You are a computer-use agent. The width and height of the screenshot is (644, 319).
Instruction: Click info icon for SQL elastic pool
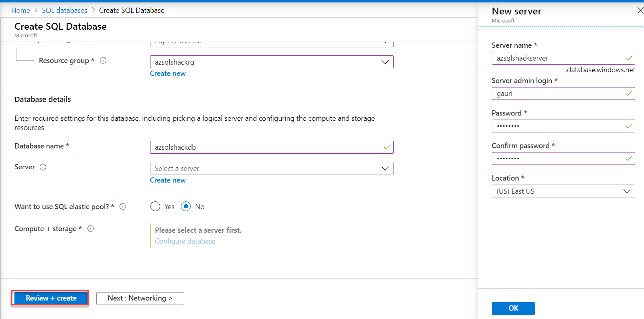123,207
